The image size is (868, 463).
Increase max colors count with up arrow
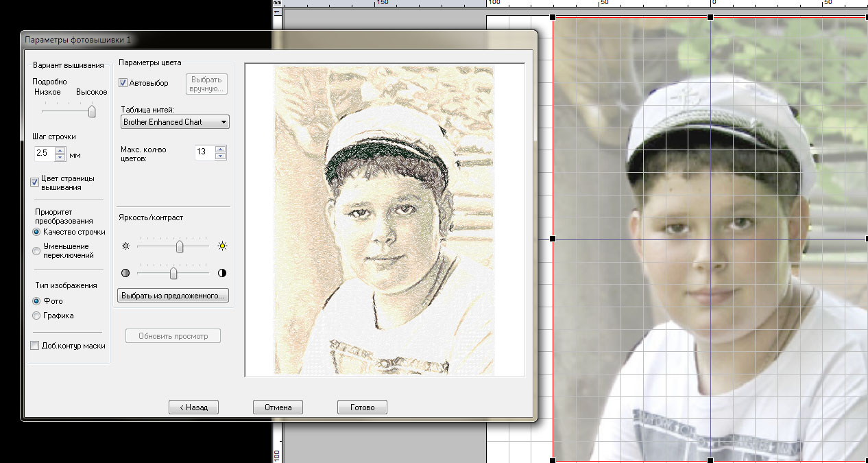(220, 149)
